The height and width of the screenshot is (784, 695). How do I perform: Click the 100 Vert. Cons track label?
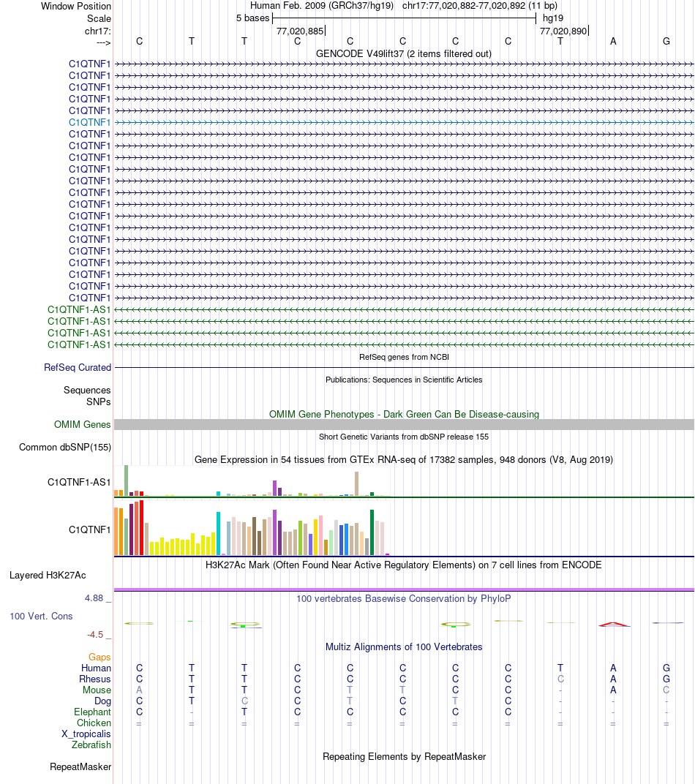coord(41,616)
